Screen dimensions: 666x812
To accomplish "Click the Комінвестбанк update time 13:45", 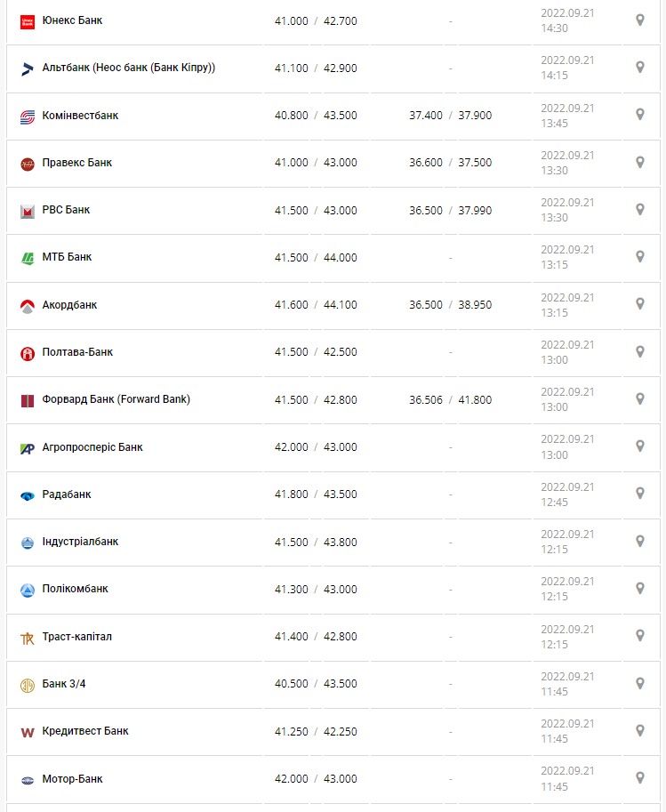I will point(554,124).
